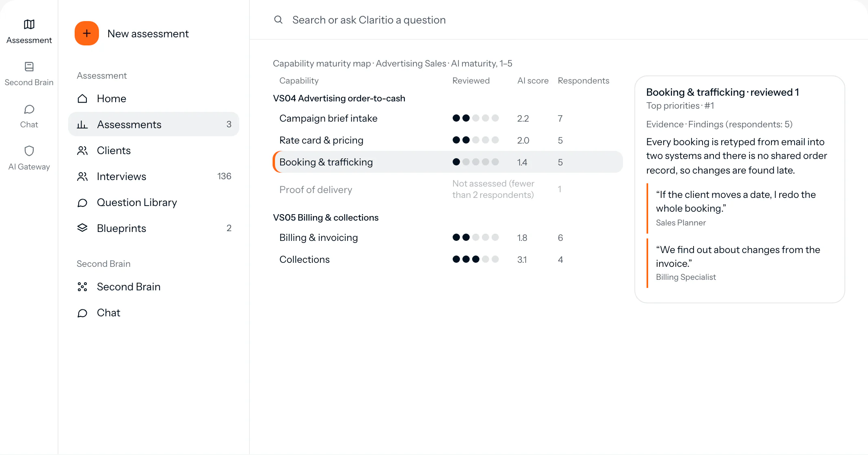Click the 1.4 AI score value
Screen dimensions: 868x455
(x=522, y=162)
